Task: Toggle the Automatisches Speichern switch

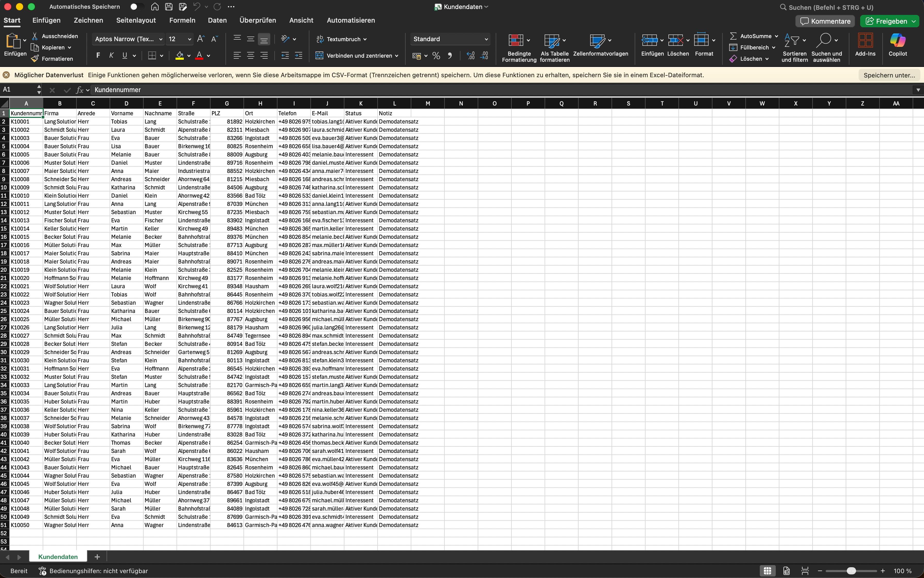Action: pos(136,7)
